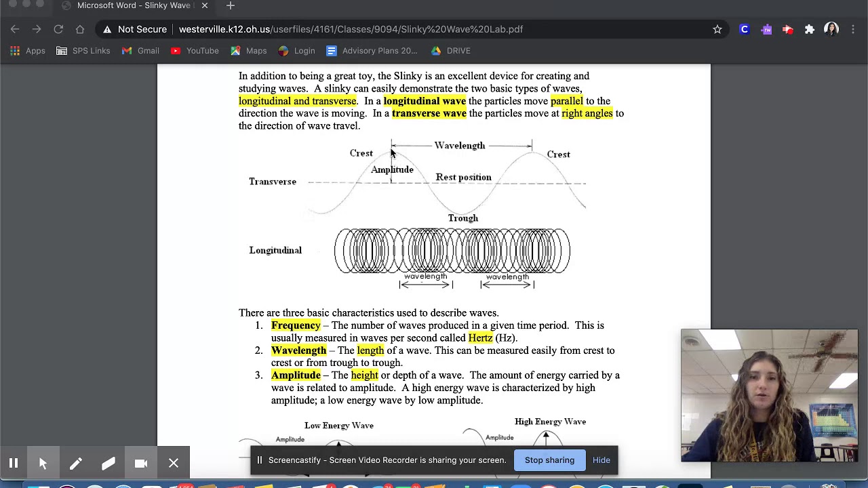
Task: Click the Trough label in the diagram
Action: (463, 218)
